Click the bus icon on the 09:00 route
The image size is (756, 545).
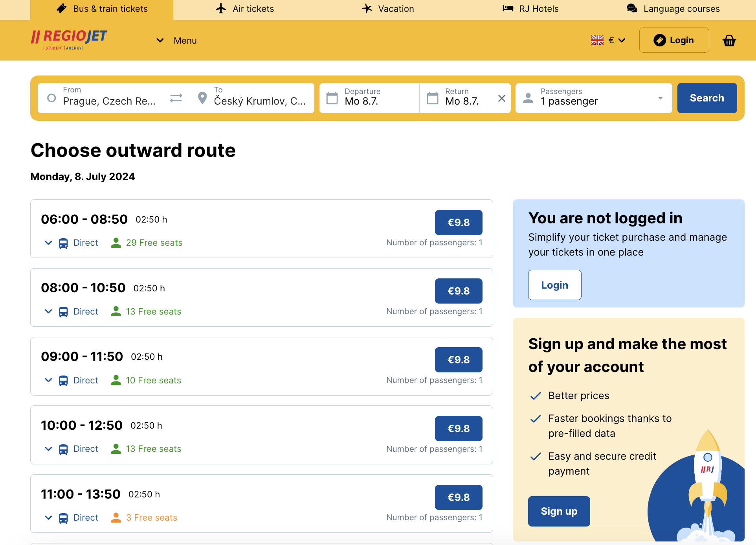[x=63, y=381]
